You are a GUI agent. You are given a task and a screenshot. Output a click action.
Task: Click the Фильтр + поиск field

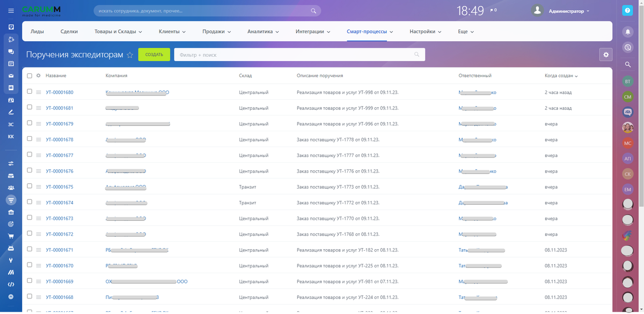tap(299, 55)
